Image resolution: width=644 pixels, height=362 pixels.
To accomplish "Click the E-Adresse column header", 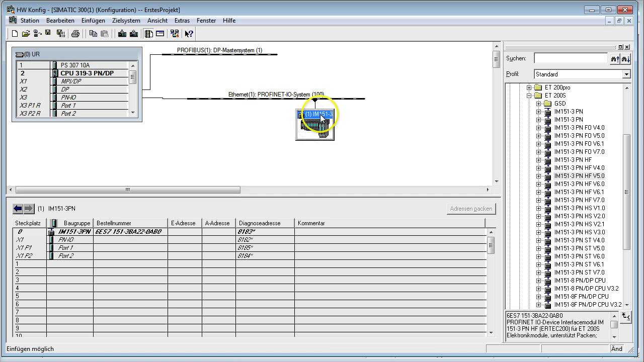I will pos(185,223).
